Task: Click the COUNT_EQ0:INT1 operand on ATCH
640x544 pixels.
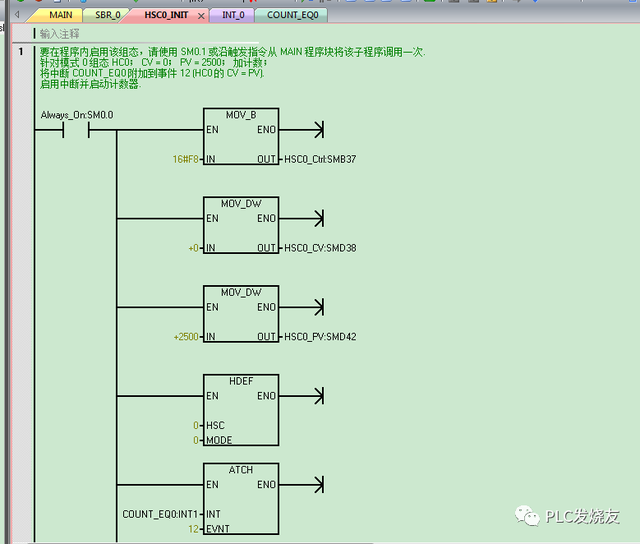Action: point(161,514)
